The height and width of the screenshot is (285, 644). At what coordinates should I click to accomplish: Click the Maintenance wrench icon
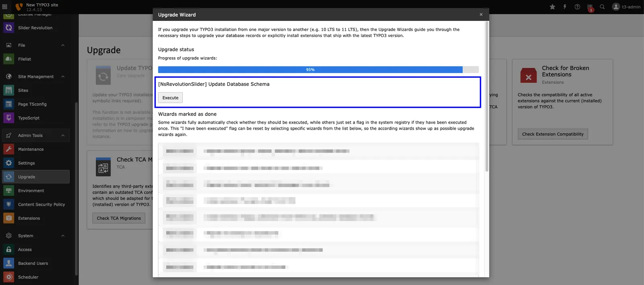9,149
